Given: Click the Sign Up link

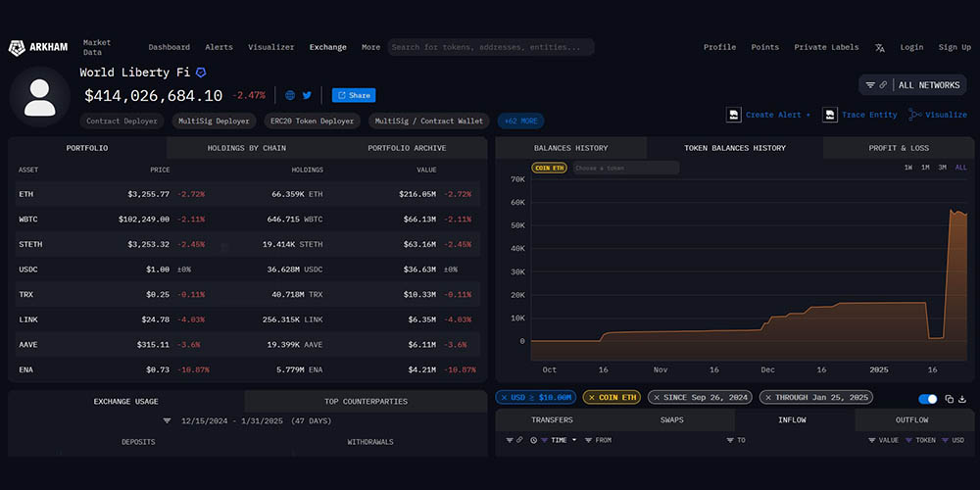Looking at the screenshot, I should [x=955, y=47].
